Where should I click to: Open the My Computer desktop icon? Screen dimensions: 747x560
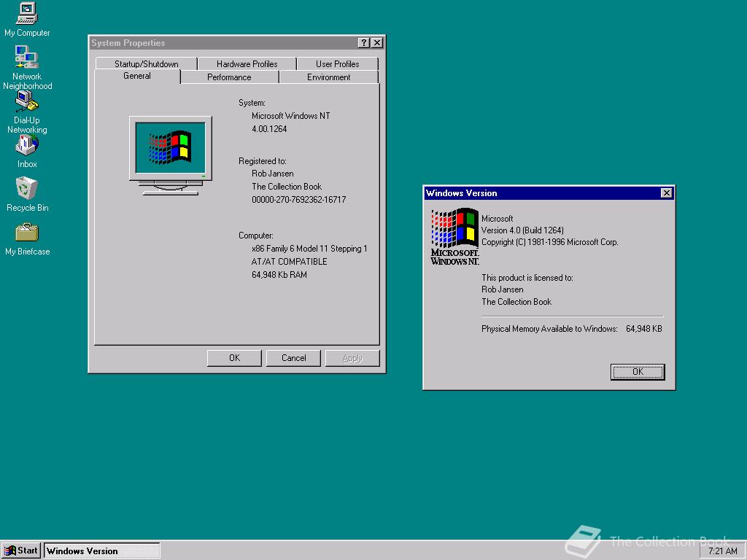click(x=27, y=14)
